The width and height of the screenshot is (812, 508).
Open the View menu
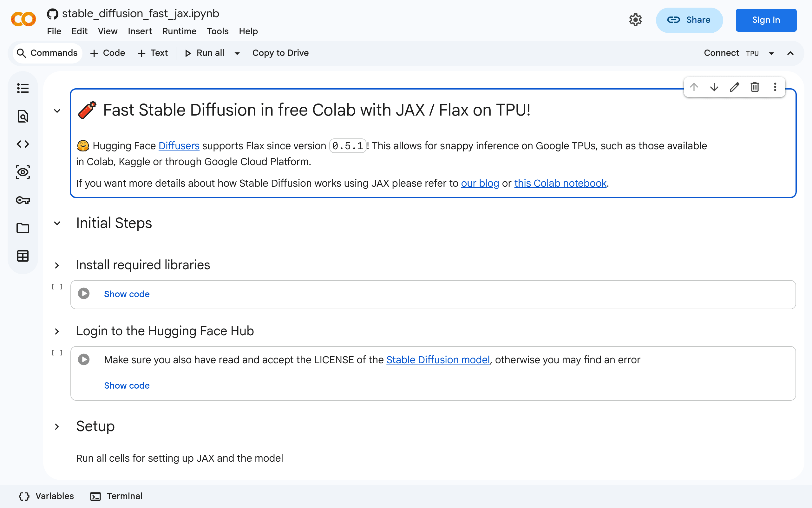(108, 31)
